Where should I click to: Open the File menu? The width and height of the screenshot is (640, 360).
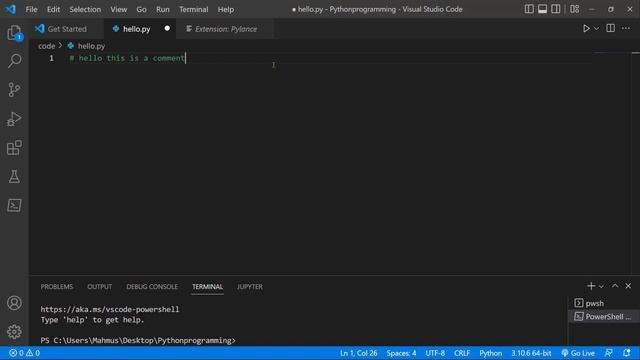(x=31, y=9)
